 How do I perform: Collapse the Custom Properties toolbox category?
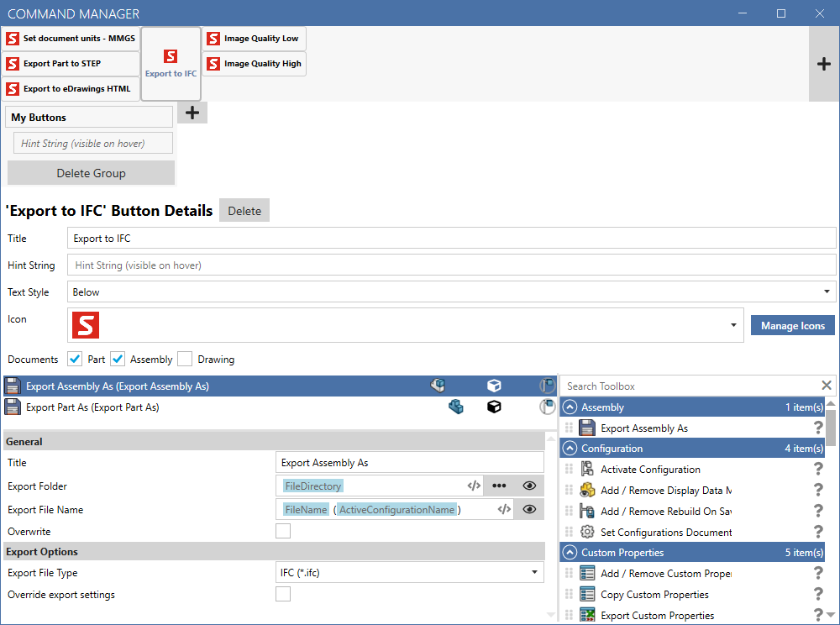(570, 552)
